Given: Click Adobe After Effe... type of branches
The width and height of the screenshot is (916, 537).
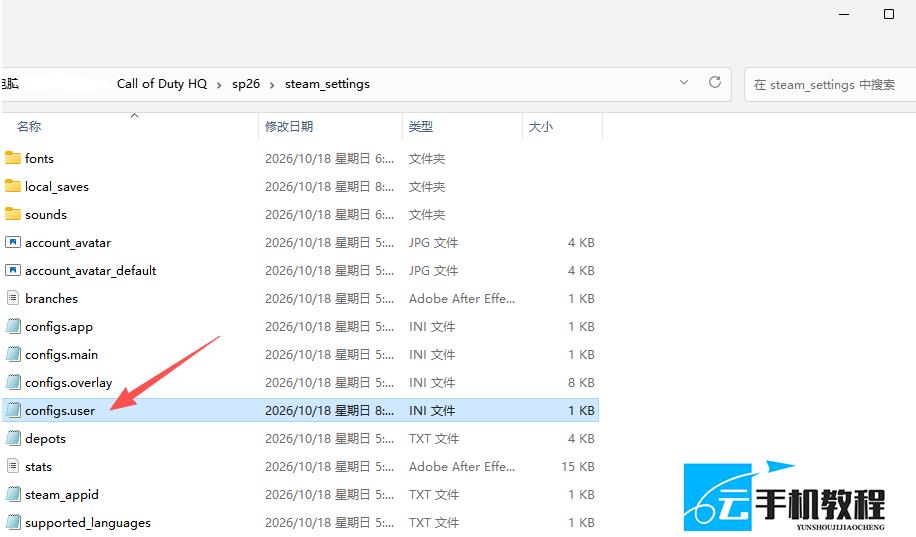Looking at the screenshot, I should pos(462,299).
